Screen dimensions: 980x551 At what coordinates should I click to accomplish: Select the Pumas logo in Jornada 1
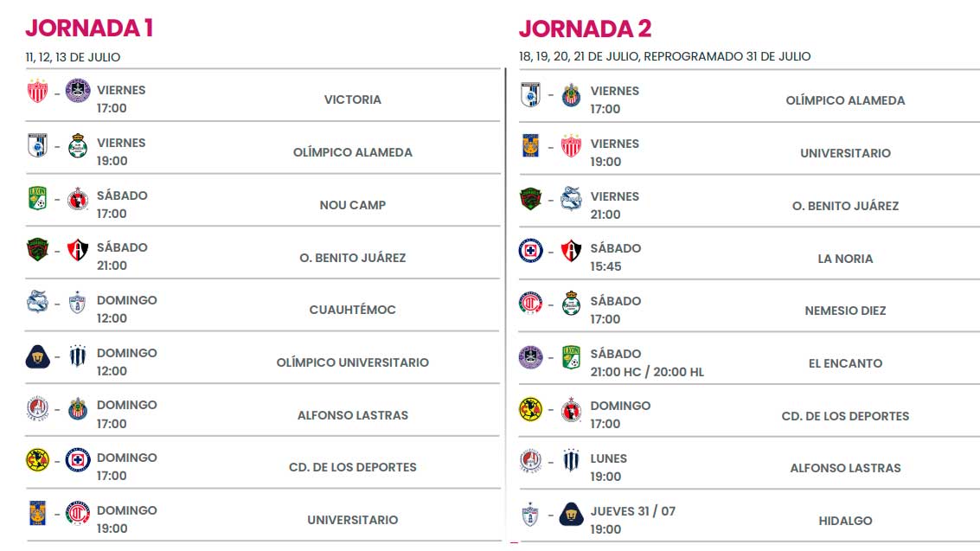37,356
